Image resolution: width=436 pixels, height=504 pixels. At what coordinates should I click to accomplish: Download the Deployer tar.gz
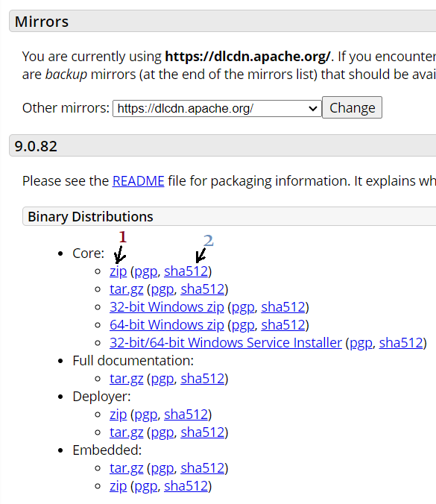(x=126, y=432)
